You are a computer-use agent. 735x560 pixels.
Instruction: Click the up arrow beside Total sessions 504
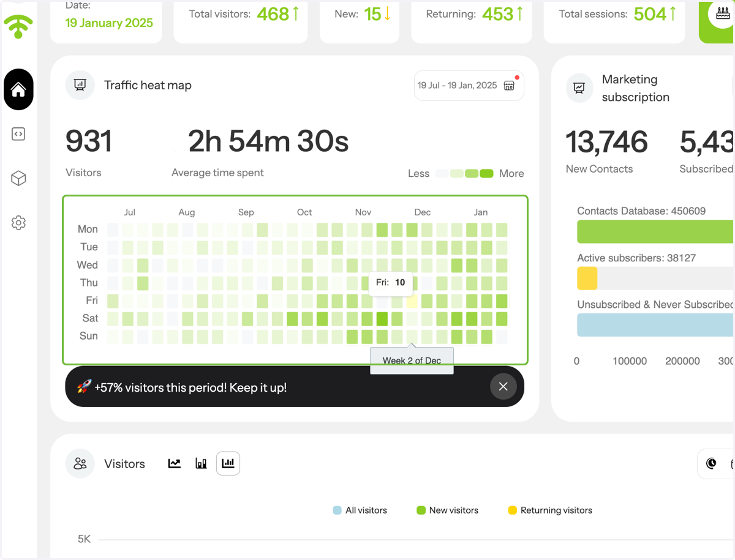[x=673, y=13]
